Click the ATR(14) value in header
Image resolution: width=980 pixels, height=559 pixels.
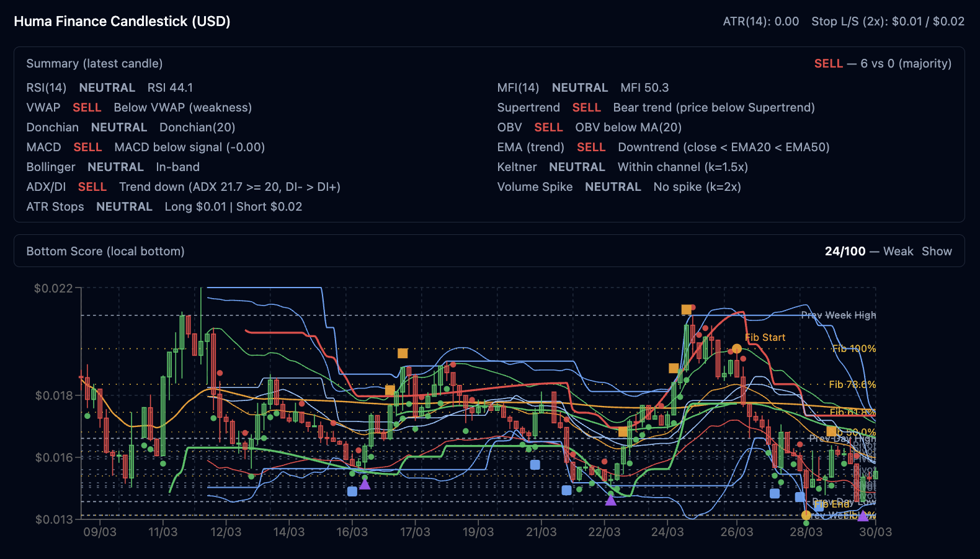point(760,21)
